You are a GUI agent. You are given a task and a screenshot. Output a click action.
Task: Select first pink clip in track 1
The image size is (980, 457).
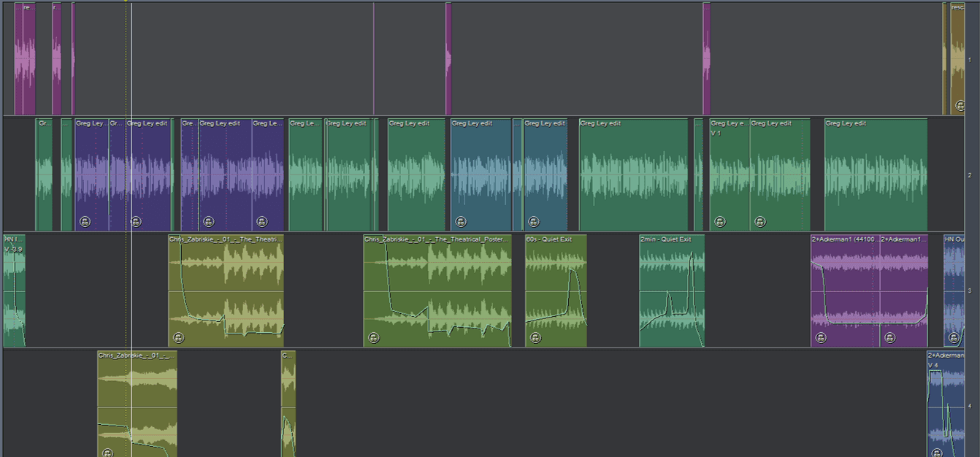[25, 58]
